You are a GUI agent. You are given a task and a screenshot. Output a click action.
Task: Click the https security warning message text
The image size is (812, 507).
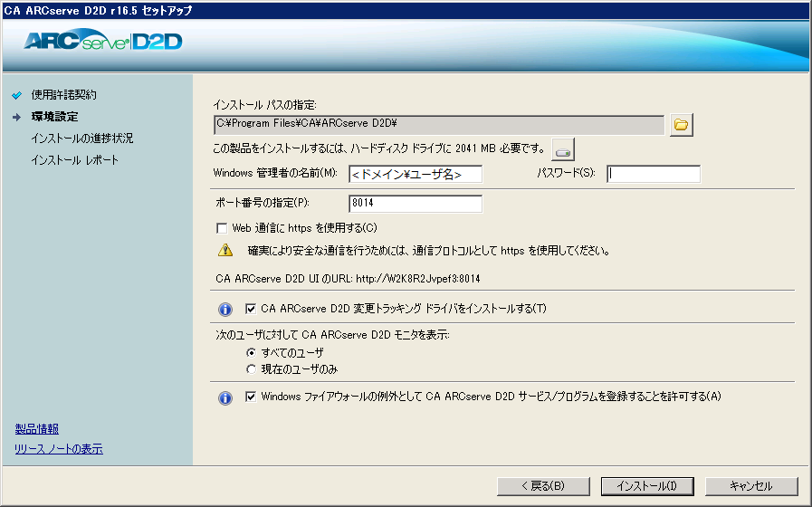pos(429,251)
